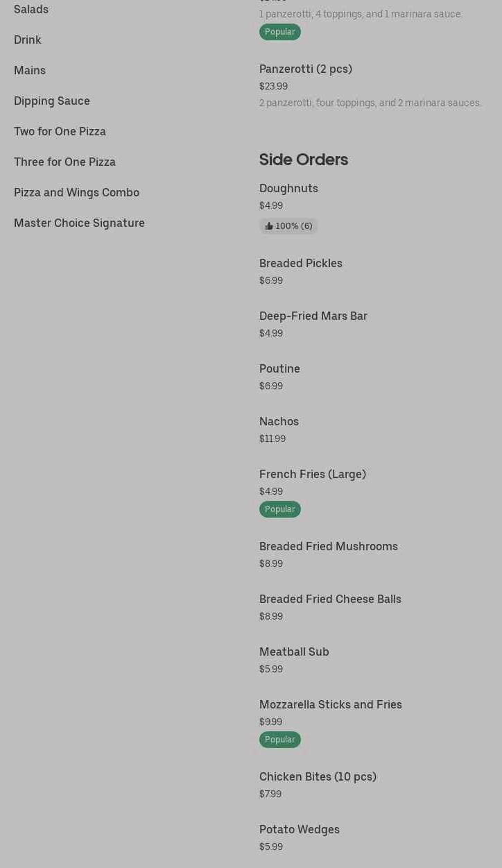This screenshot has width=502, height=868.
Task: Jump to Dipping Sauce section
Action: tap(52, 101)
